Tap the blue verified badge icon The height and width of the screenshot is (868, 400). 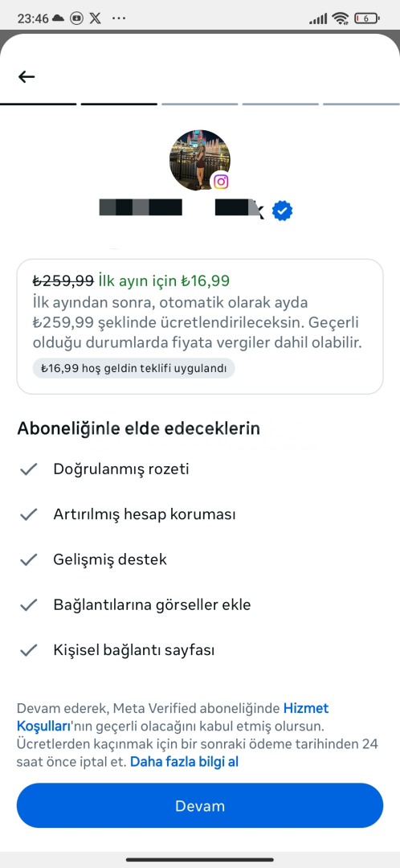point(282,211)
